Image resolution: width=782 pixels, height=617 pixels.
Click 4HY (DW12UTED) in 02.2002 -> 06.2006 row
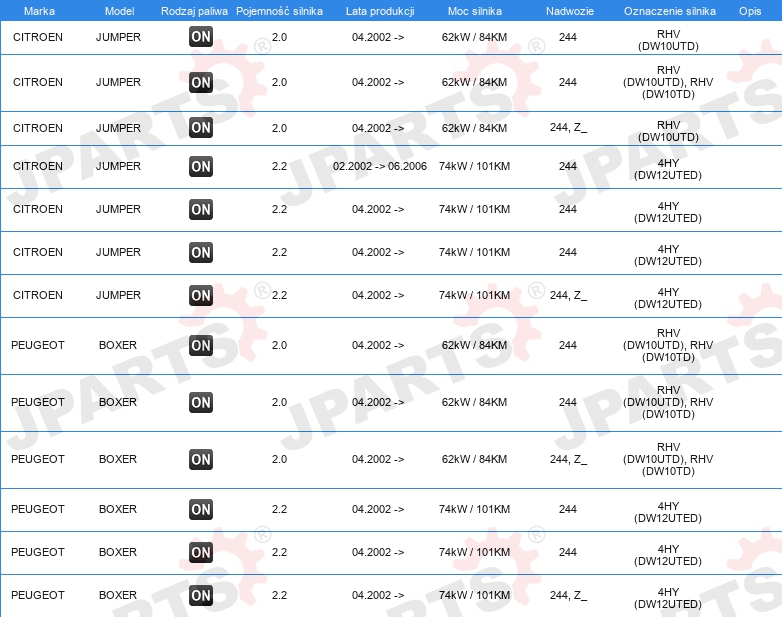[668, 169]
